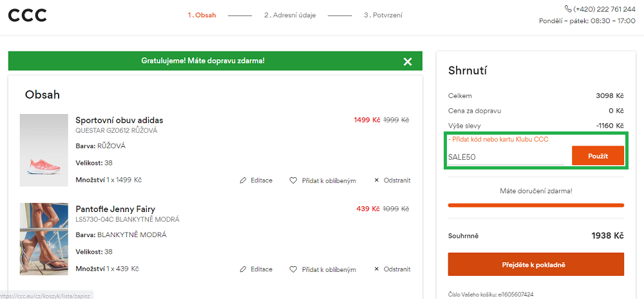Click the adidas sale price 1499 Kč

point(367,120)
